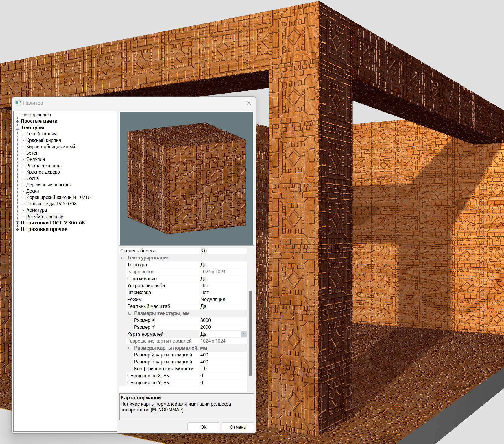Collapse Размеры текстуры, мм section
504x444 pixels.
(130, 313)
